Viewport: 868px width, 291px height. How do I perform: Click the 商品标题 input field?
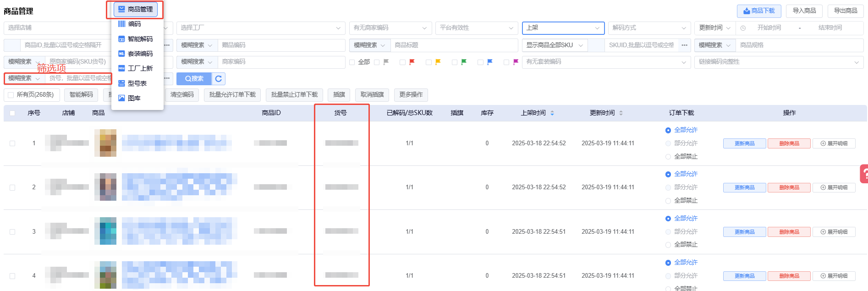tap(454, 45)
